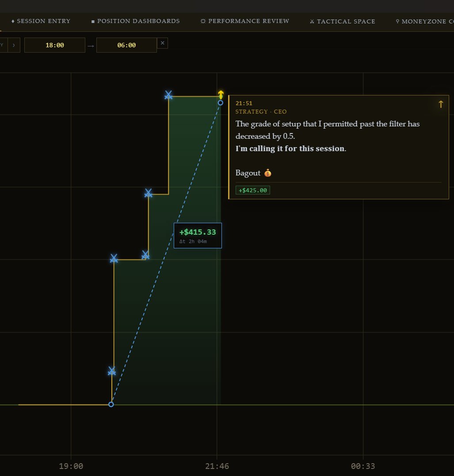The width and height of the screenshot is (454, 476).
Task: Select the blue circle at the curve's start
Action: click(111, 404)
